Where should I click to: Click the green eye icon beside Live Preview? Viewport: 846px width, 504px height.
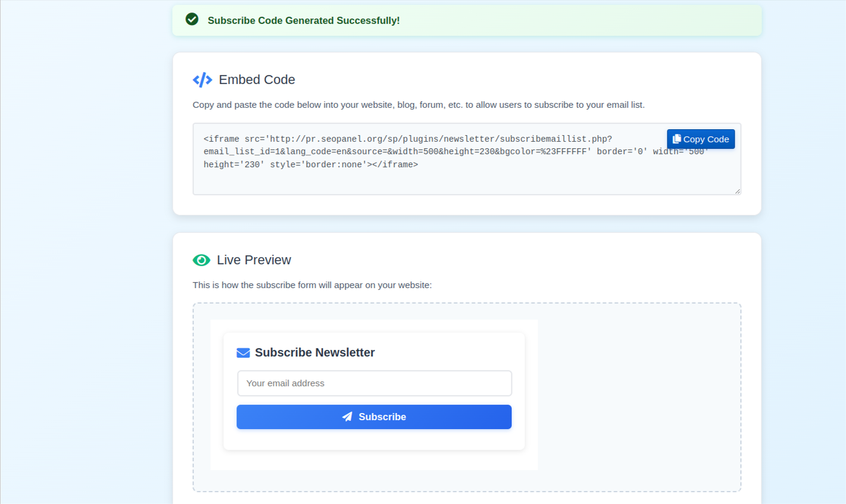201,260
